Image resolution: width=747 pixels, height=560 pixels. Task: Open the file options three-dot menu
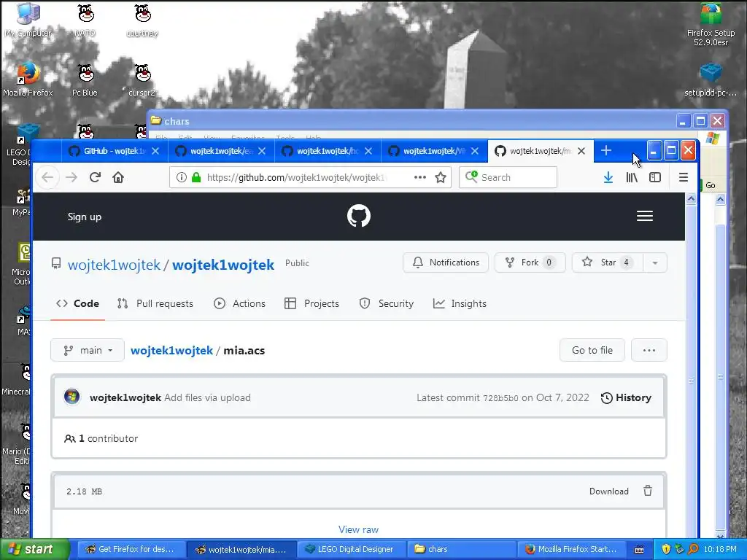[649, 351]
